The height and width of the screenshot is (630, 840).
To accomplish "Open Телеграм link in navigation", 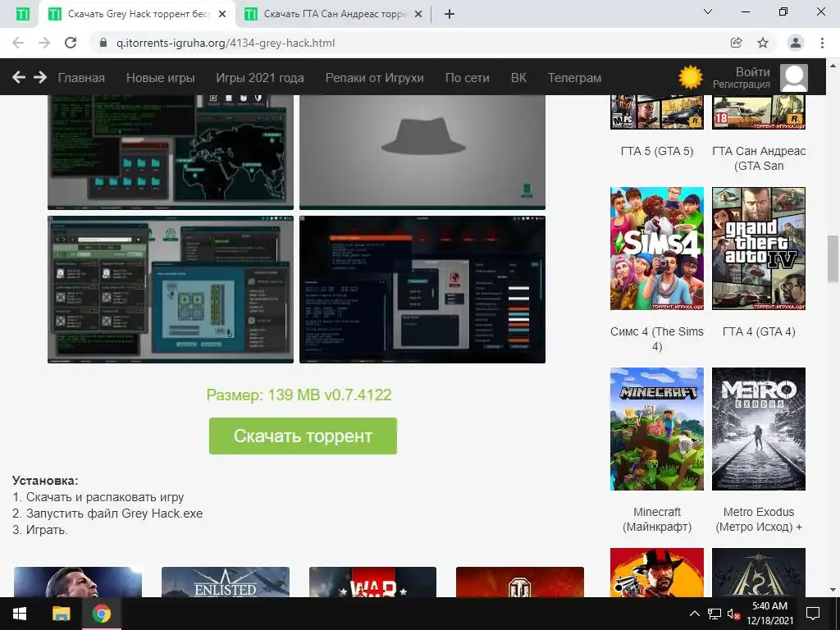I will pyautogui.click(x=574, y=78).
